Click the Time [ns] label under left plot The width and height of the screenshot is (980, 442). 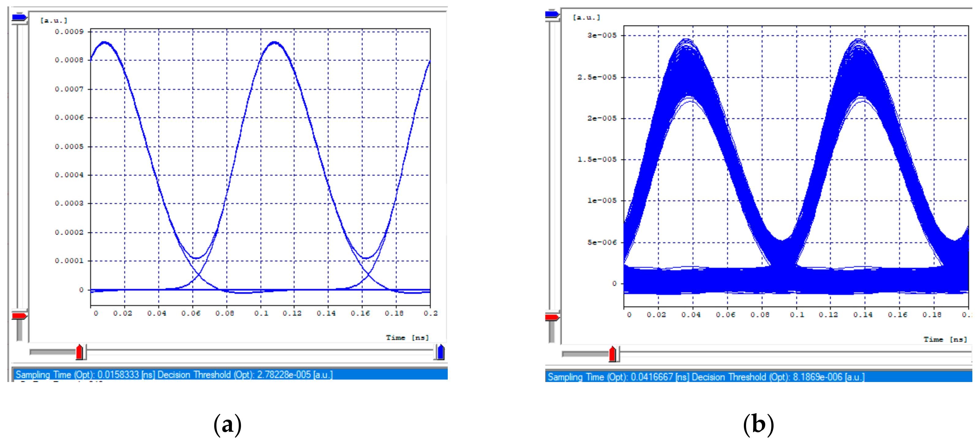(x=407, y=338)
